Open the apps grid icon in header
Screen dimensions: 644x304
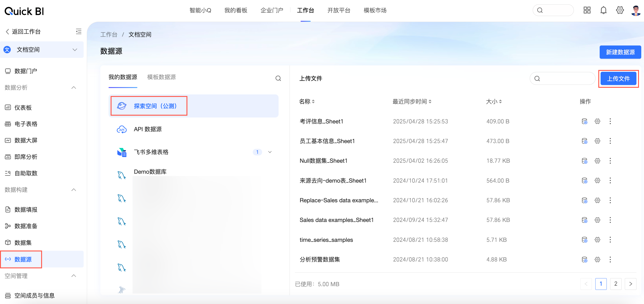pos(587,10)
